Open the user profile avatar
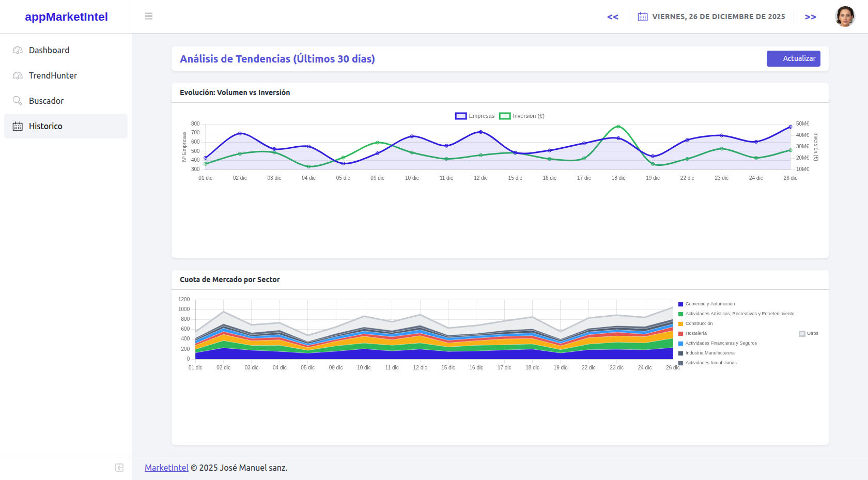868x480 pixels. pos(845,16)
